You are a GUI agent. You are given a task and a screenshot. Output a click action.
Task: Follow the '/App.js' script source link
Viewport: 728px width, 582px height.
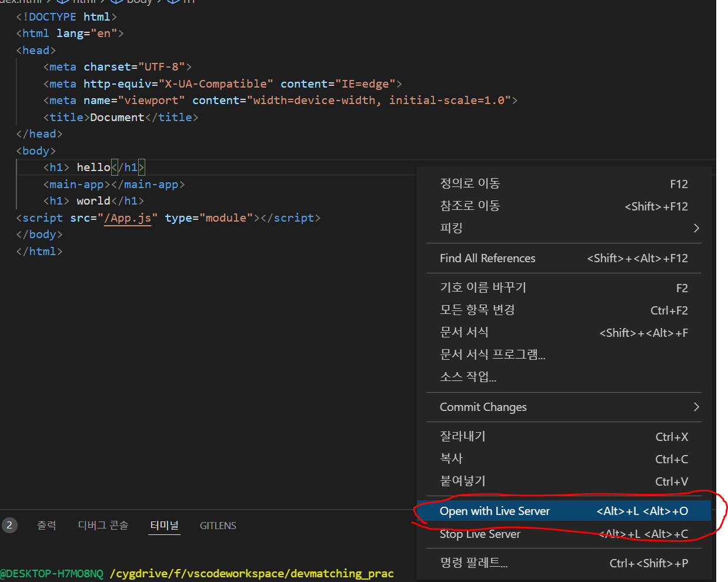128,218
